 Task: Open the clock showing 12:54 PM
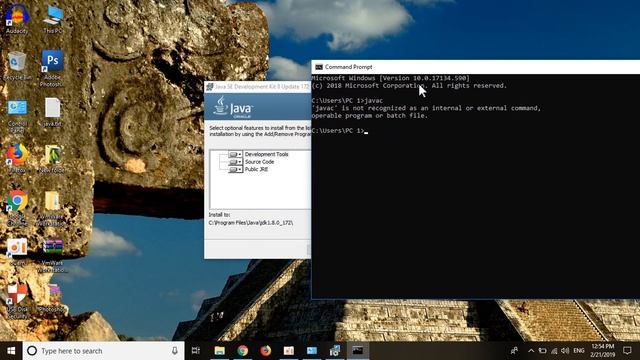pos(602,351)
